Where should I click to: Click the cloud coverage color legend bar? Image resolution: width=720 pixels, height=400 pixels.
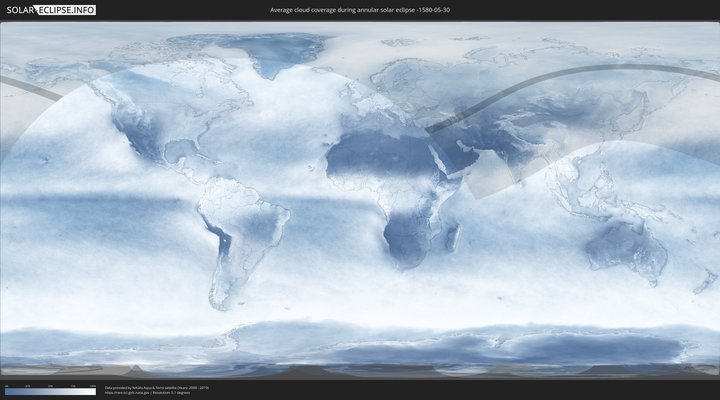[x=50, y=392]
